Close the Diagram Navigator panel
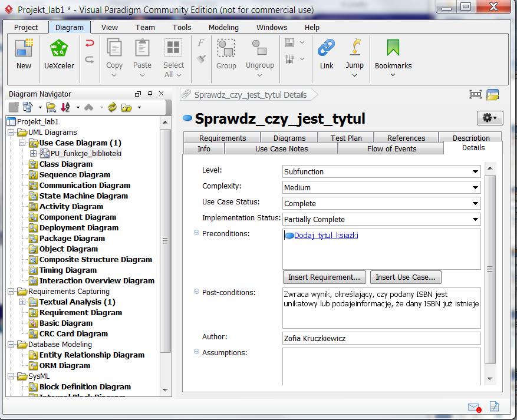The width and height of the screenshot is (517, 420). click(x=162, y=94)
